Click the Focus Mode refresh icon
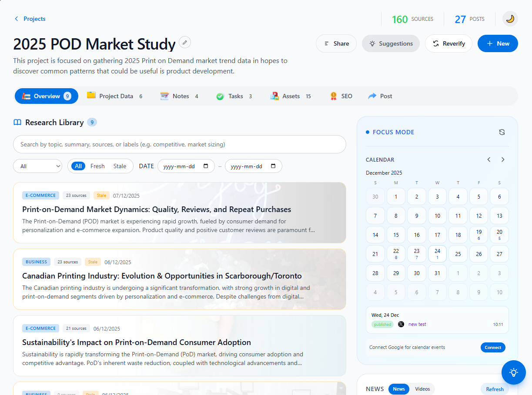The width and height of the screenshot is (532, 395). coord(502,132)
